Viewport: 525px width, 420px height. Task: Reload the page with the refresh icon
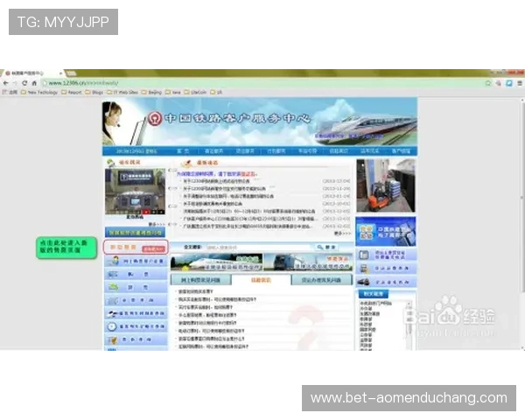(x=24, y=83)
